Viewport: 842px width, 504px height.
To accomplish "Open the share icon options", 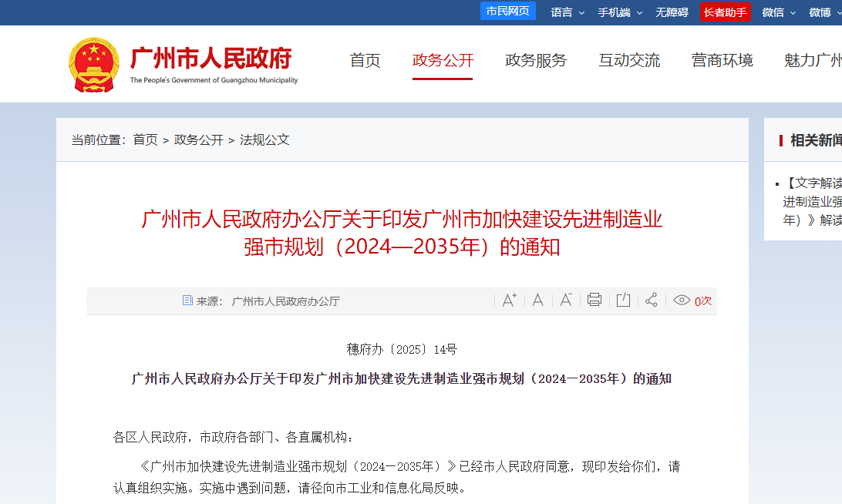I will [652, 301].
